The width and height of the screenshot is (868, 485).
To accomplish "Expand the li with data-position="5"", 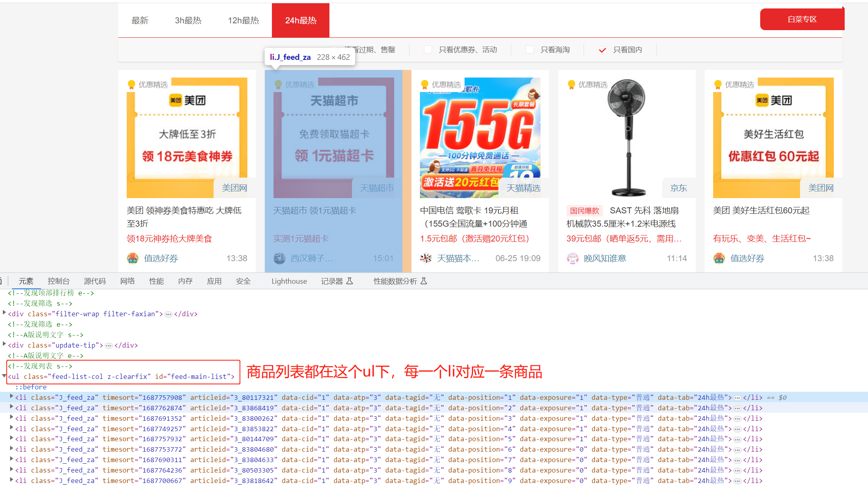I will point(12,438).
